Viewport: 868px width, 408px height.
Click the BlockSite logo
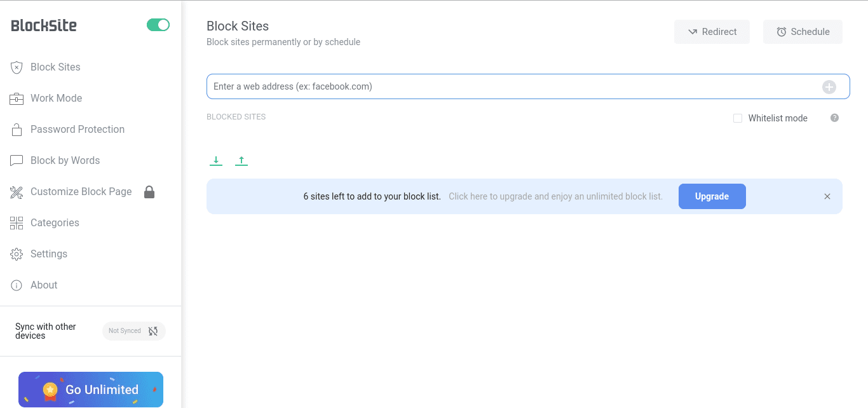tap(44, 25)
